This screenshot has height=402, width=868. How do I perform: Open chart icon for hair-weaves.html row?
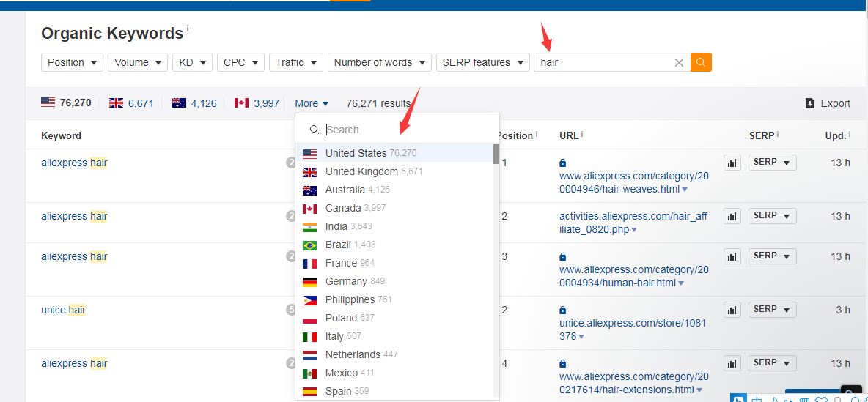point(732,163)
